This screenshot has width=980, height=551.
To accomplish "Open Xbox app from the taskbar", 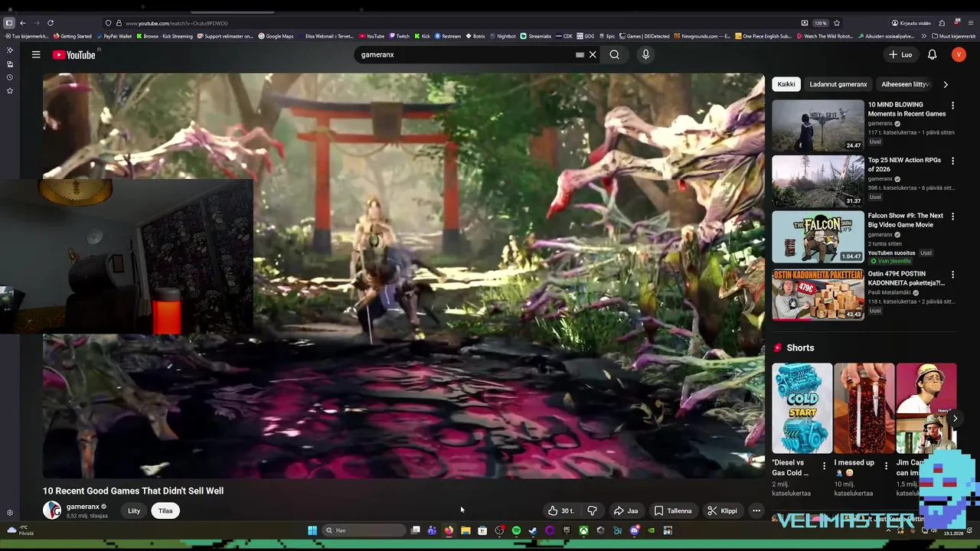I will (x=583, y=530).
